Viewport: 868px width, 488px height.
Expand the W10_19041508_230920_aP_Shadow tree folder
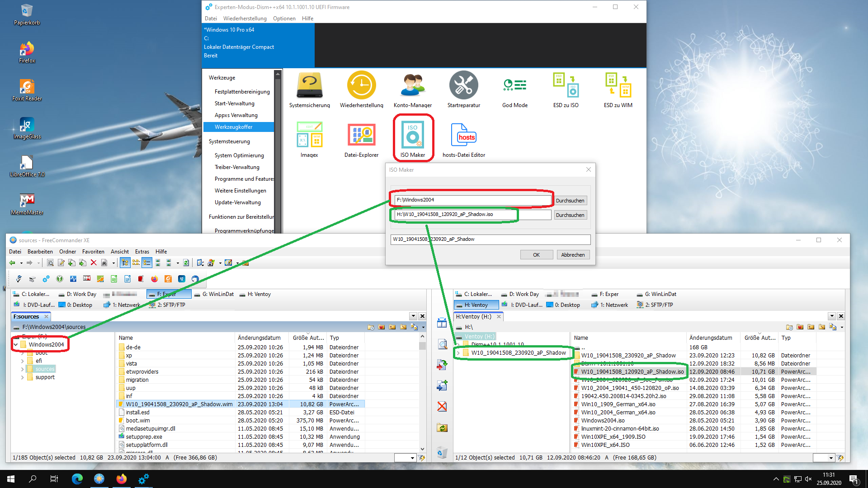[458, 353]
